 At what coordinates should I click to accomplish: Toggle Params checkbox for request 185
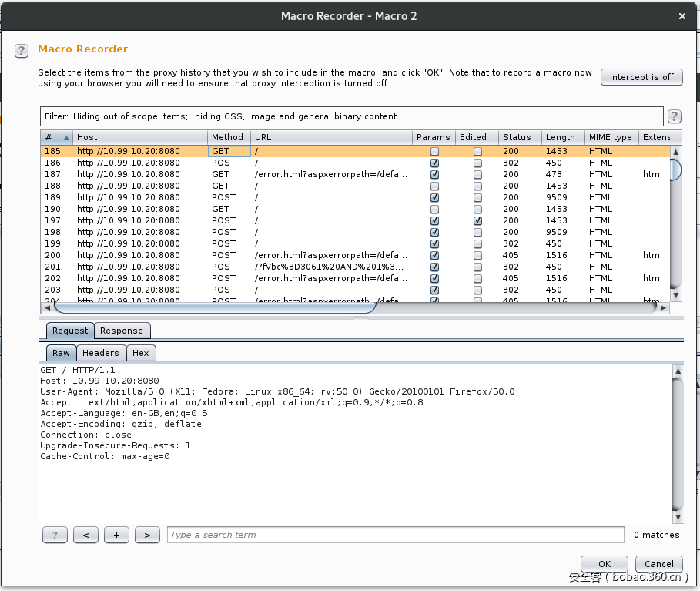pos(434,152)
